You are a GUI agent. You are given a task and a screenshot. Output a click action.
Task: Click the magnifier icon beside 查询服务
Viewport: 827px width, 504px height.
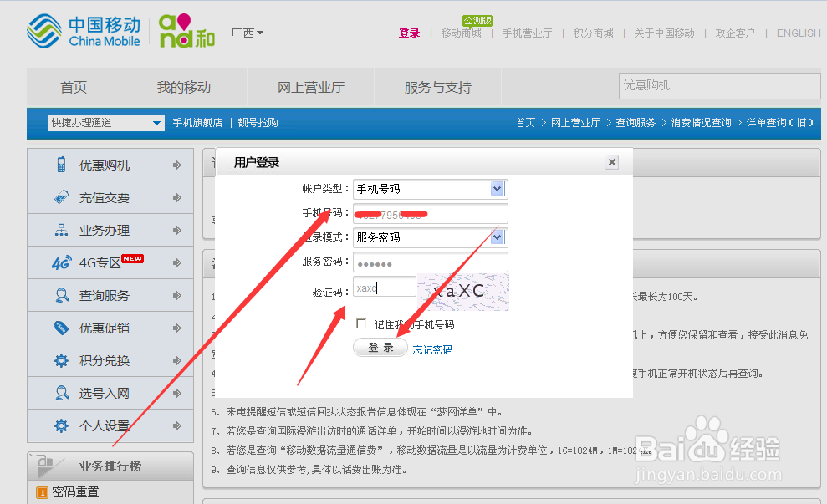tap(62, 295)
